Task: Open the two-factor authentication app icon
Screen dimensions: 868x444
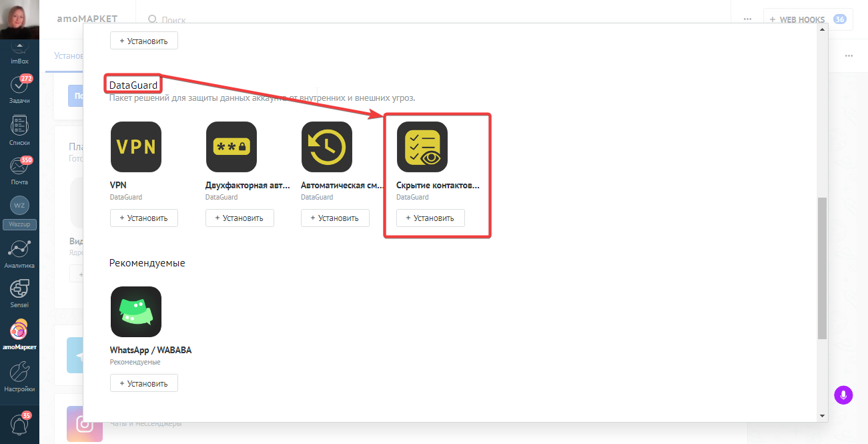Action: 232,147
